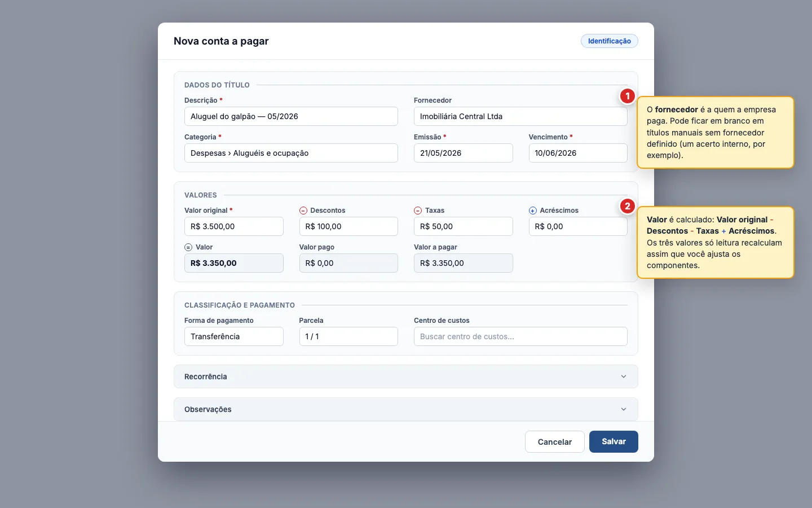Click the Centro de custos search box
This screenshot has height=508, width=812.
520,336
